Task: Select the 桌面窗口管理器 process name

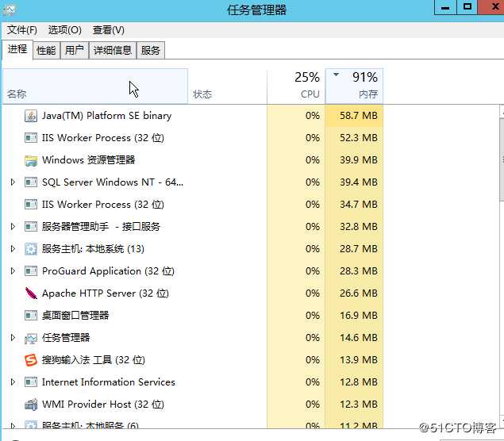Action: click(x=75, y=316)
